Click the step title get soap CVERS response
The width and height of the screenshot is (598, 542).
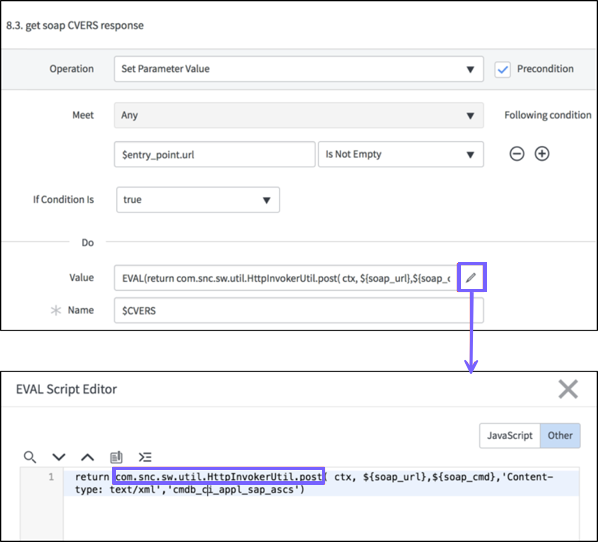point(75,26)
